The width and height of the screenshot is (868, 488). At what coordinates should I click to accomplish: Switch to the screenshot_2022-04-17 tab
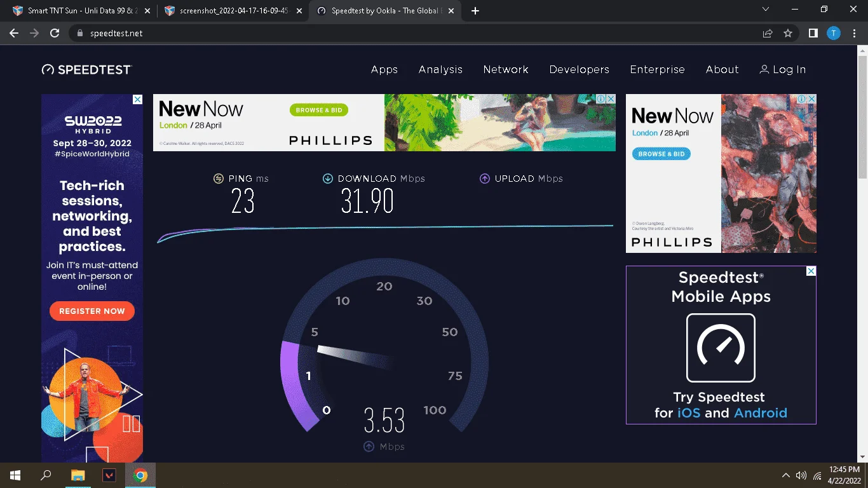(233, 11)
